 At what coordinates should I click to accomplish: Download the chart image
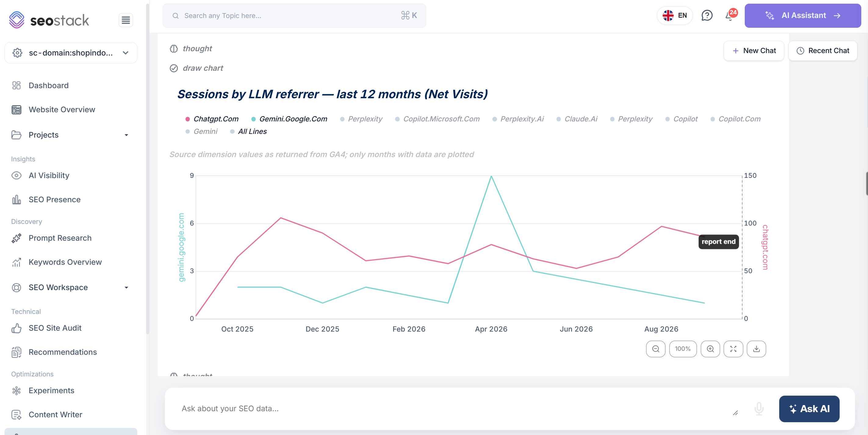click(756, 349)
